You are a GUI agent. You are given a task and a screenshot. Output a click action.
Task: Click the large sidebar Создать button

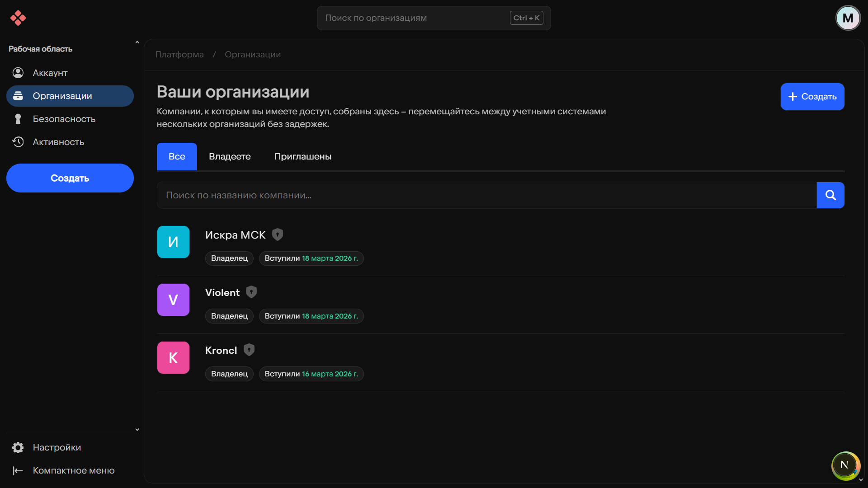[70, 178]
